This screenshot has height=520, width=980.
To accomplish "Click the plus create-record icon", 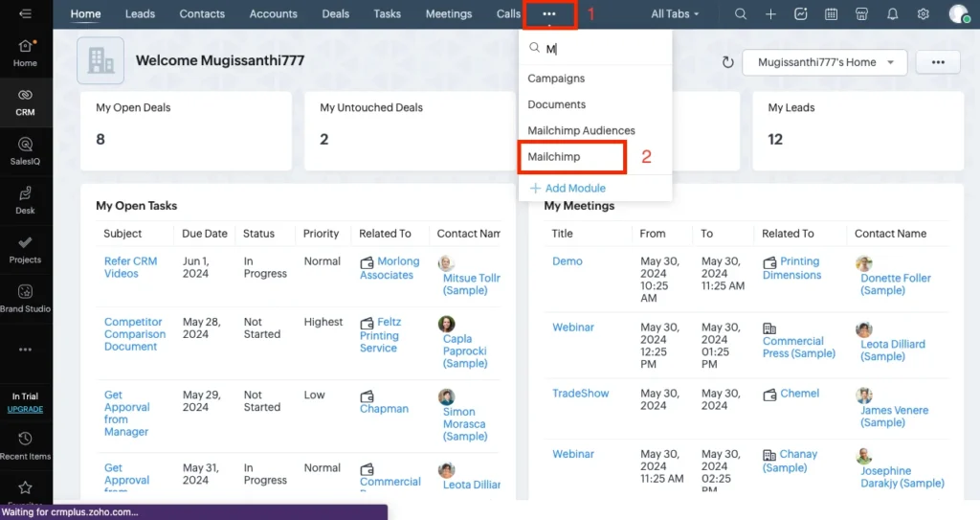I will [x=770, y=13].
